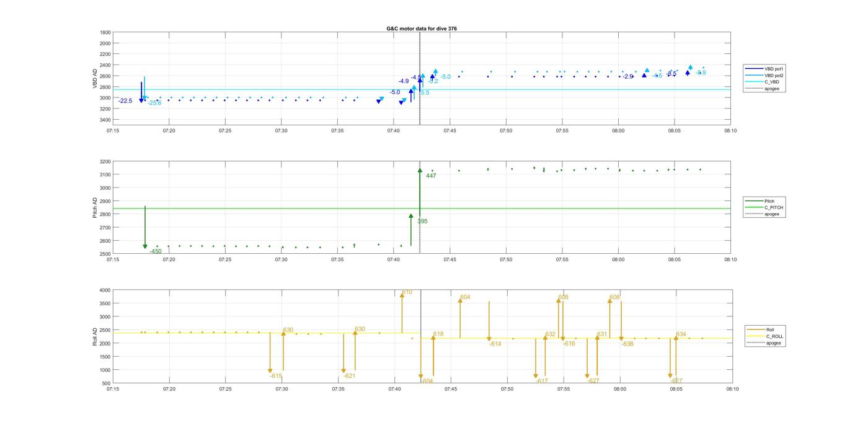Click the '604' roll data label
This screenshot has height=430, width=868.
point(465,297)
